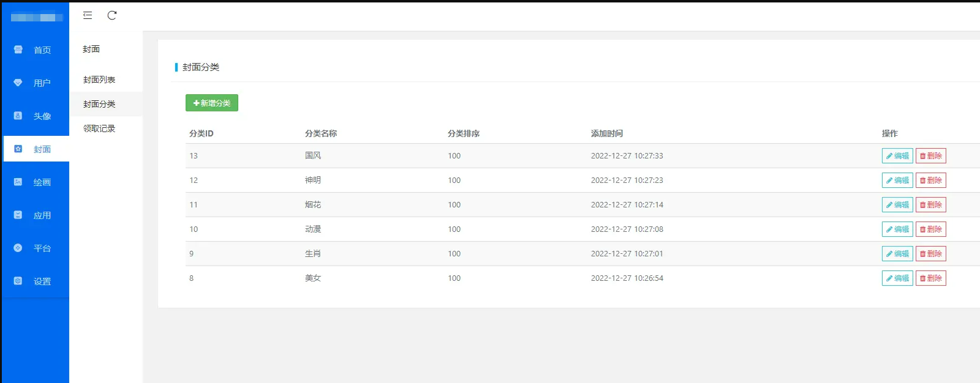Click the ID cell 13
This screenshot has height=383, width=980.
(x=194, y=155)
